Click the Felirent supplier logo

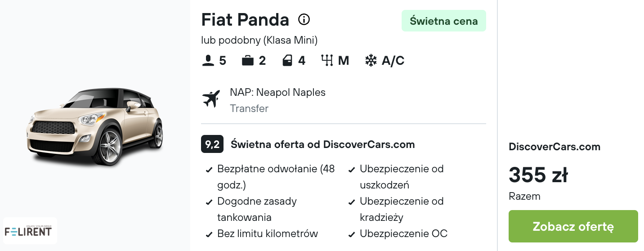pos(30,231)
